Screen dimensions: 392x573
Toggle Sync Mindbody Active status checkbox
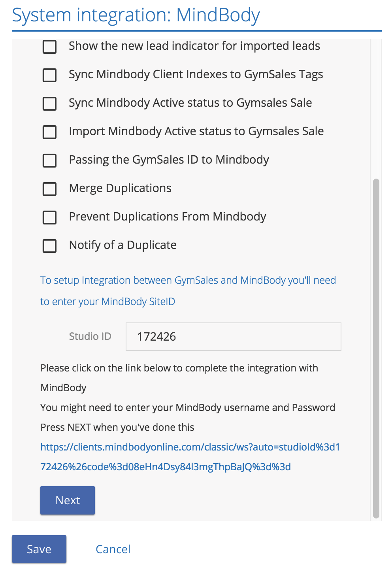[49, 104]
